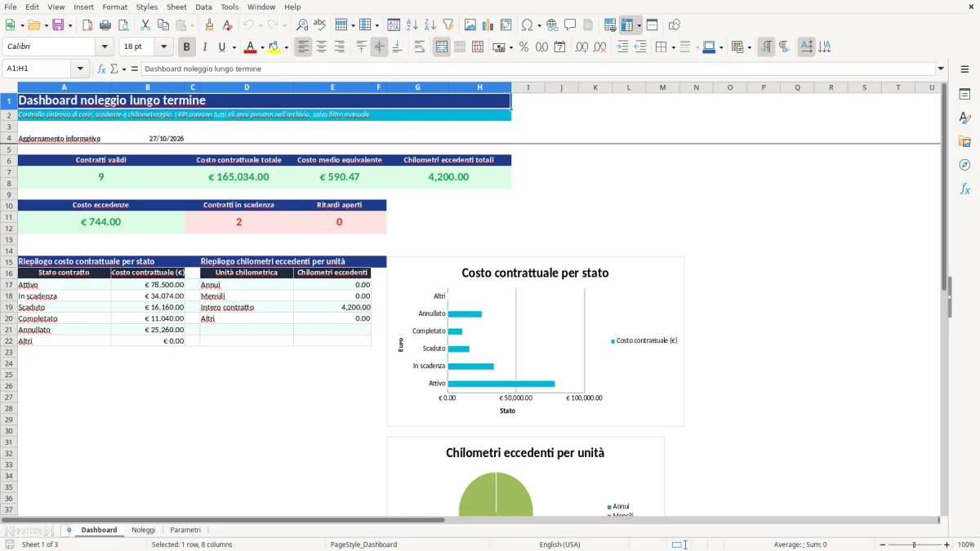Switch to the Noleggi sheet tab

point(143,530)
